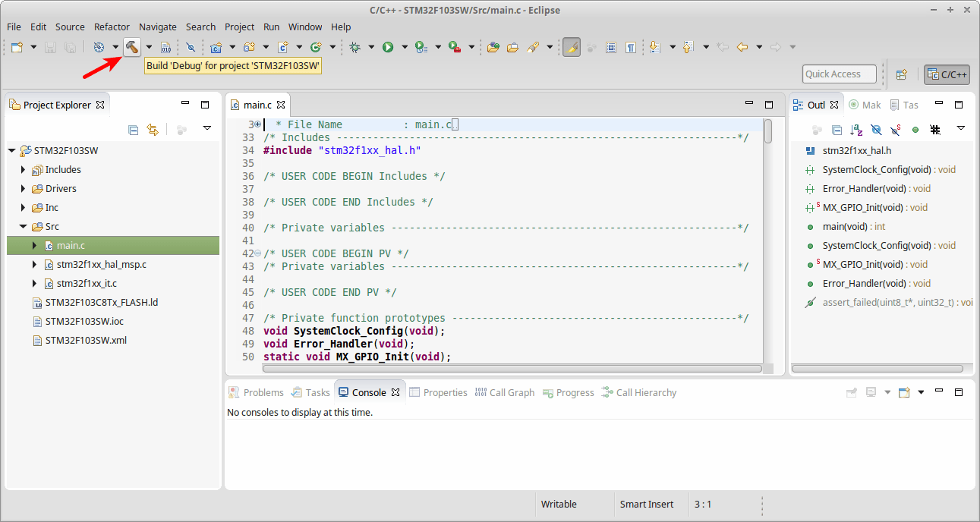The image size is (980, 522).
Task: Collapse All in Project Explorer
Action: (x=134, y=130)
